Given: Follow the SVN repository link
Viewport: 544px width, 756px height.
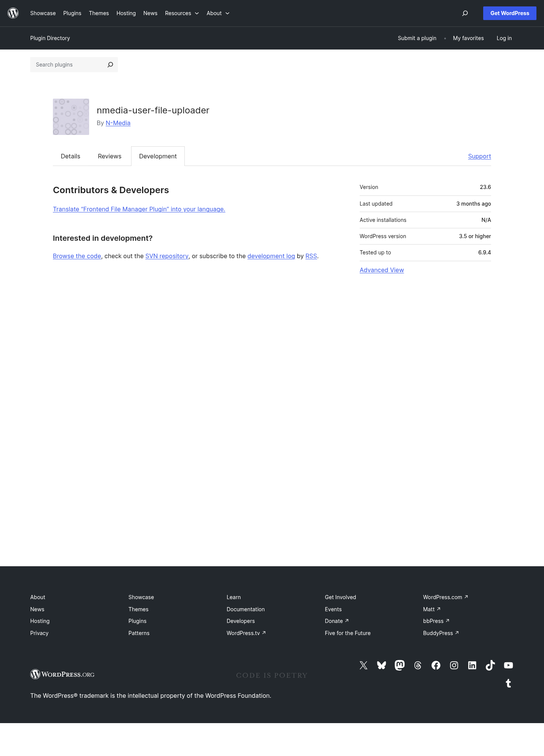Looking at the screenshot, I should tap(167, 256).
